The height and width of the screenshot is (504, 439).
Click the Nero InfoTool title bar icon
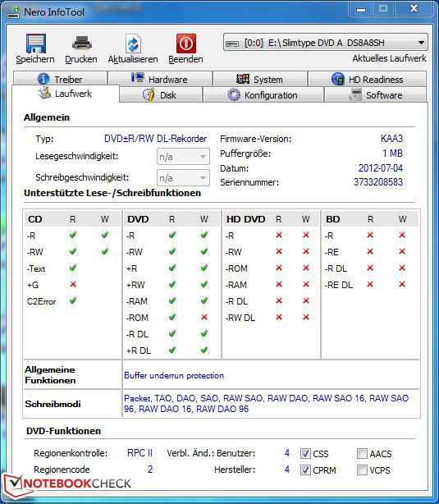(x=14, y=12)
